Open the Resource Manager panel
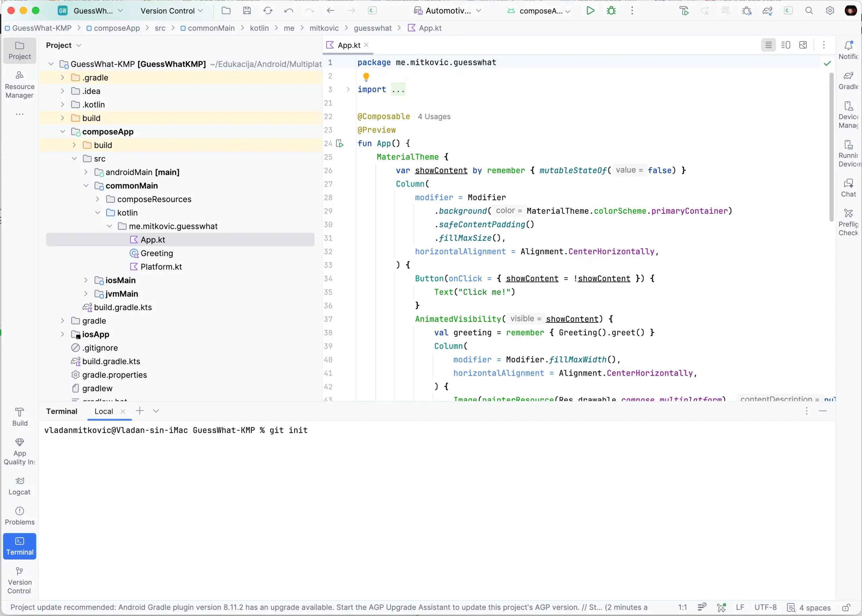This screenshot has width=862, height=616. pyautogui.click(x=19, y=84)
